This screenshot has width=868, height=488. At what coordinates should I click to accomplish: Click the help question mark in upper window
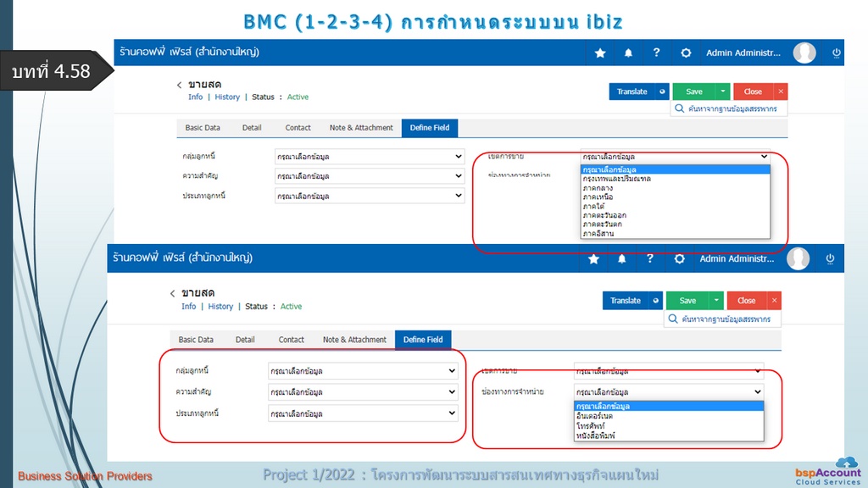pyautogui.click(x=656, y=53)
